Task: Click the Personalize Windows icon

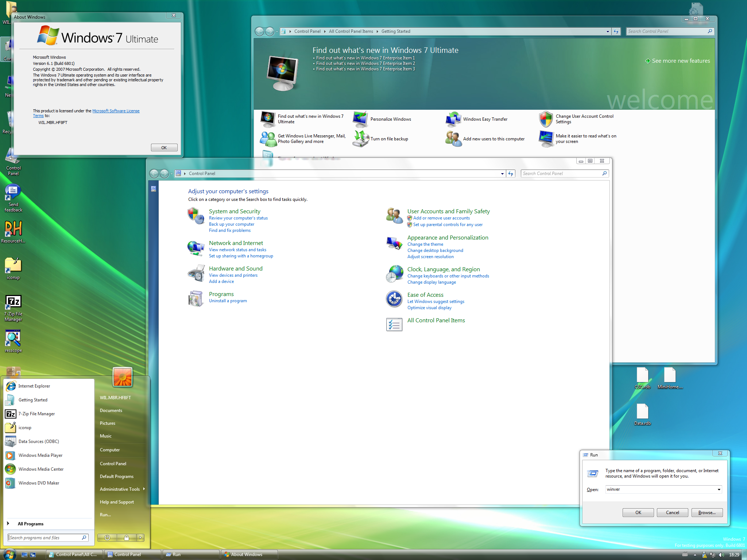Action: [360, 119]
